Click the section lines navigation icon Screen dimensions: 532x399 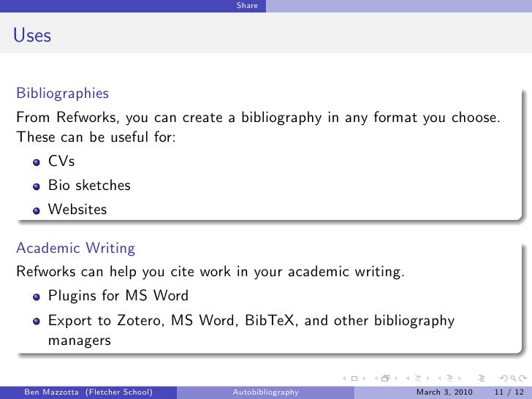pyautogui.click(x=450, y=378)
